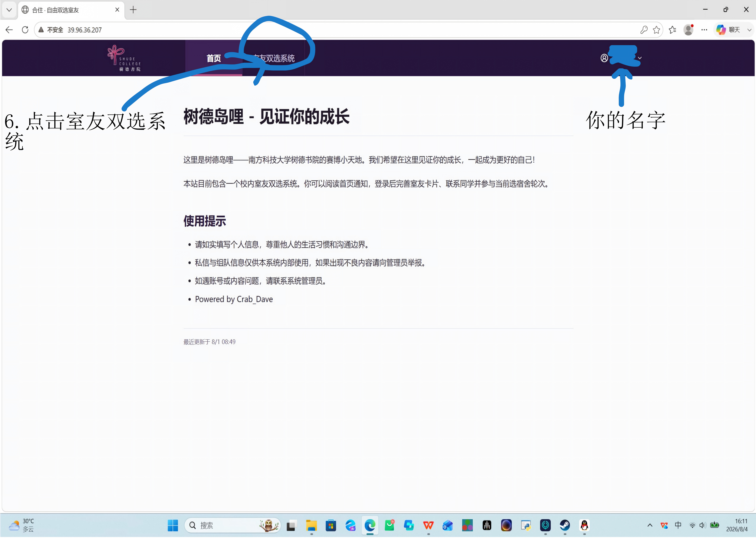The image size is (756, 538).
Task: Open the browser profile avatar
Action: click(688, 30)
